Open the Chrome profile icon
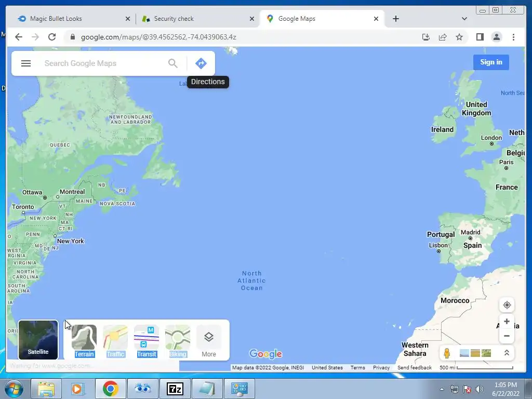This screenshot has height=399, width=532. click(496, 37)
